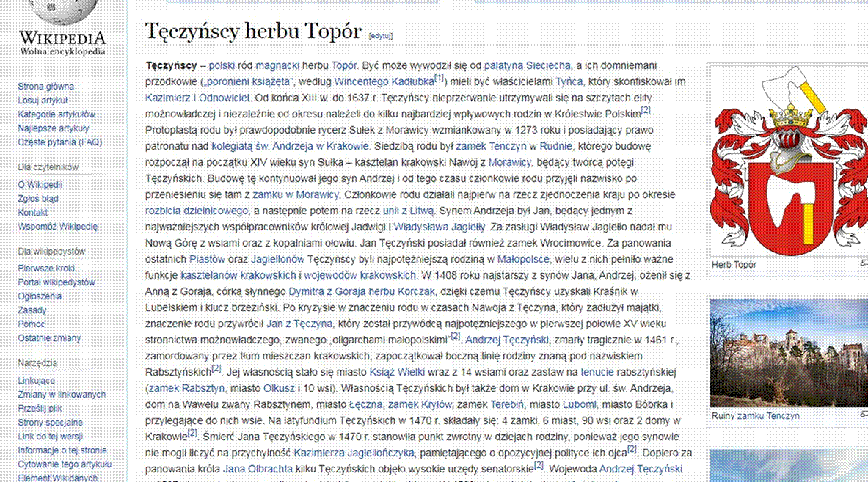Open Zasady sidebar link
The image size is (868, 482).
32,310
